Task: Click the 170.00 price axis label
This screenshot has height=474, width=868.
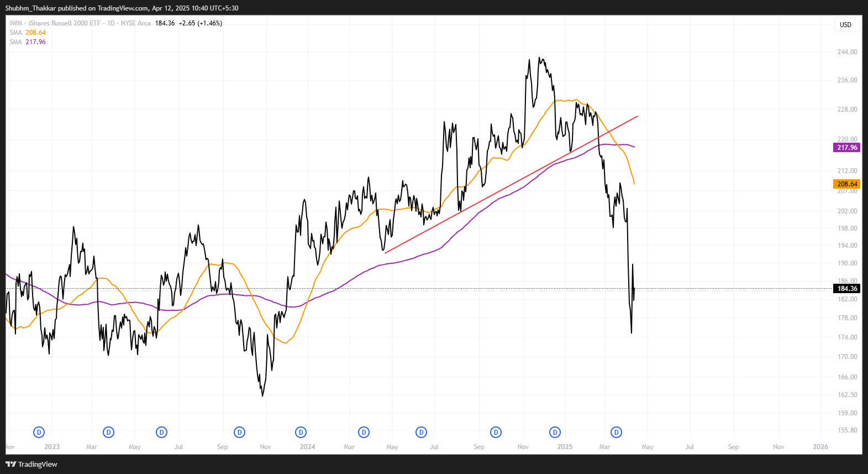Action: [847, 357]
